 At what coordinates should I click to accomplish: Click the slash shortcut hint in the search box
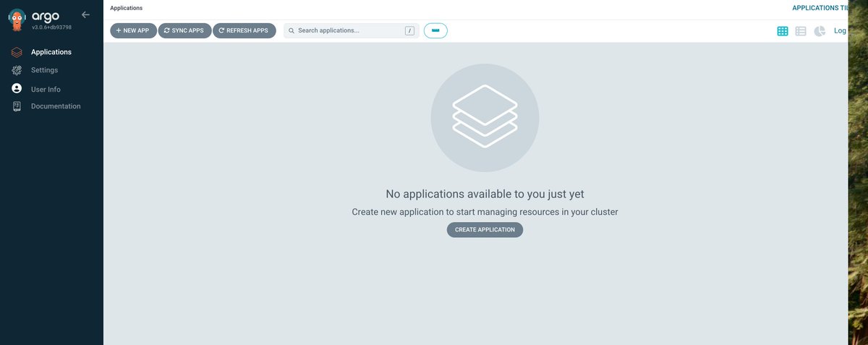pos(409,31)
